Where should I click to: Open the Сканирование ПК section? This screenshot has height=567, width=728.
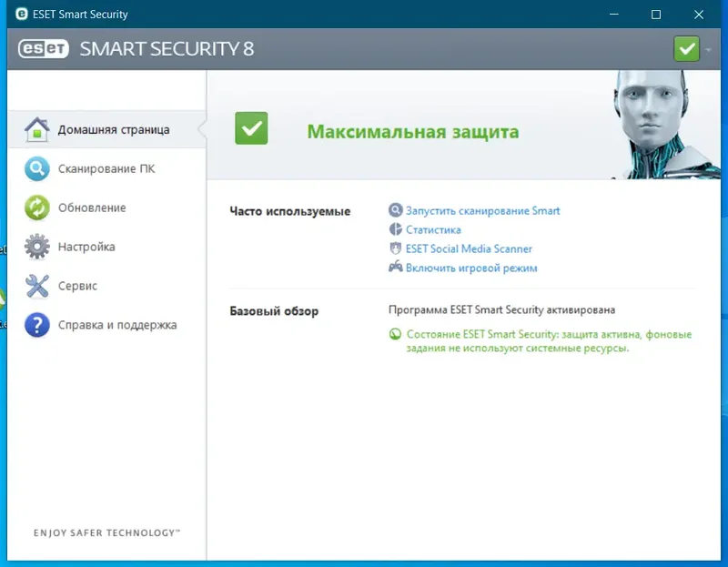107,168
